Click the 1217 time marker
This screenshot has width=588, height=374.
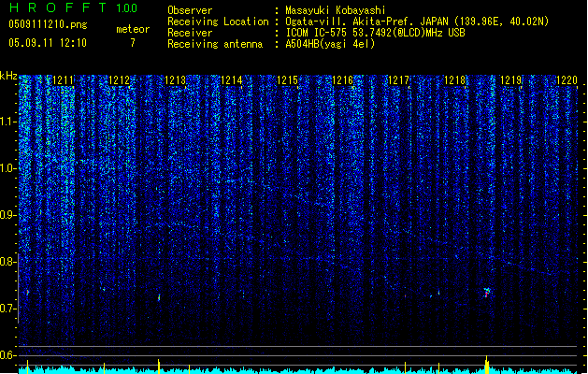[398, 80]
